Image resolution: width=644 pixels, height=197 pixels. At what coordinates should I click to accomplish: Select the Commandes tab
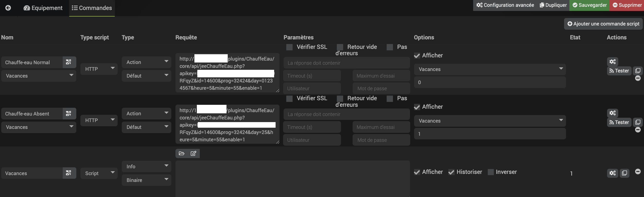[92, 8]
